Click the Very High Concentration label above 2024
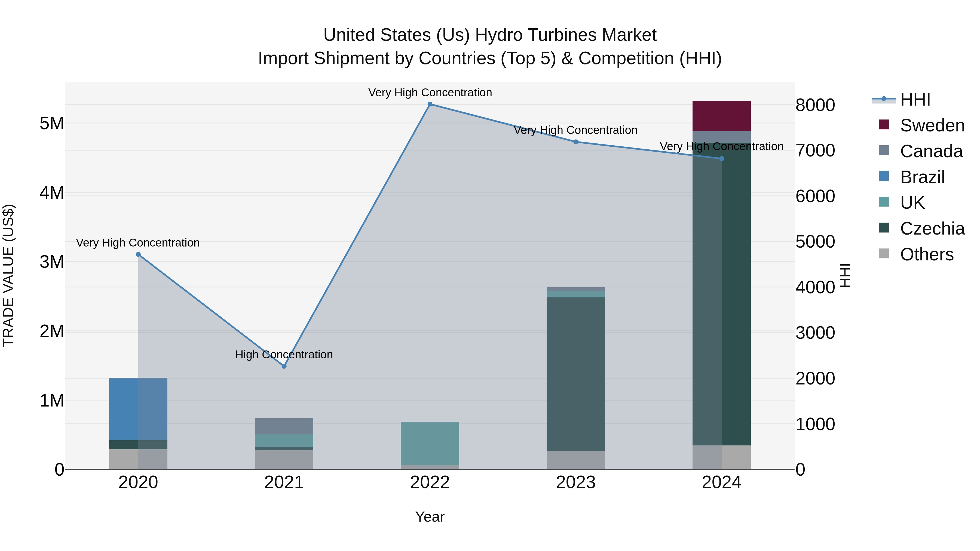Image resolution: width=980 pixels, height=551 pixels. click(x=722, y=146)
